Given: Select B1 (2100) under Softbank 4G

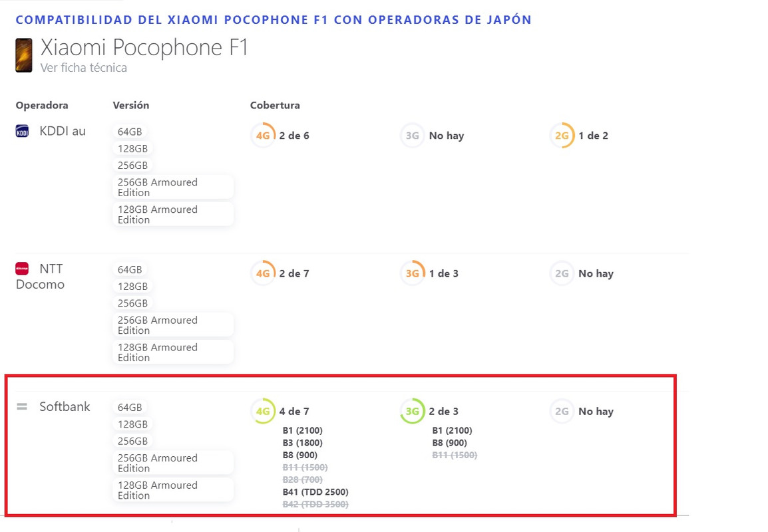Looking at the screenshot, I should [303, 431].
